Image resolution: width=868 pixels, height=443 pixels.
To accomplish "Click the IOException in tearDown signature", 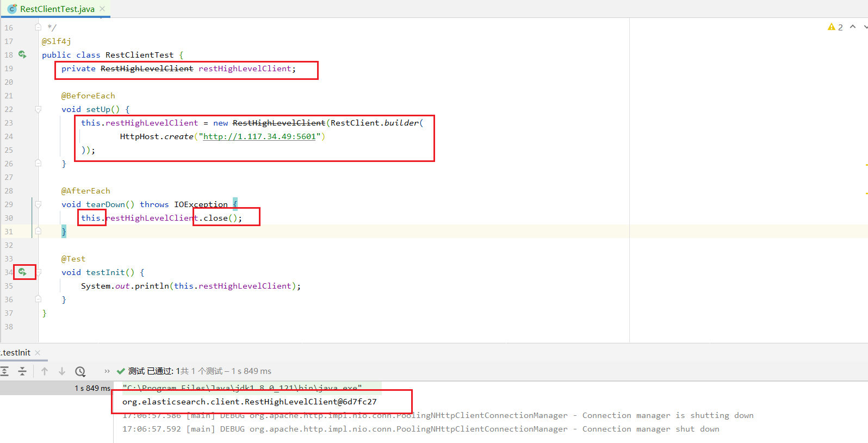I will click(201, 204).
